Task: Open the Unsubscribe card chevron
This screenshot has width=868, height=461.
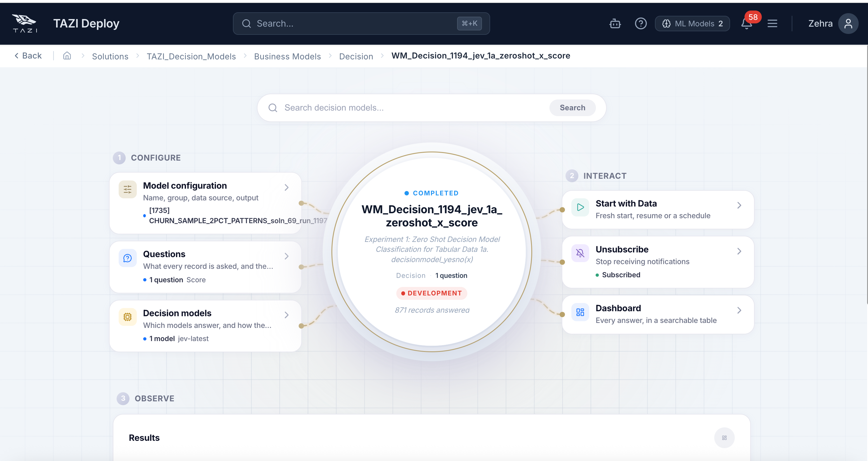Action: 739,251
